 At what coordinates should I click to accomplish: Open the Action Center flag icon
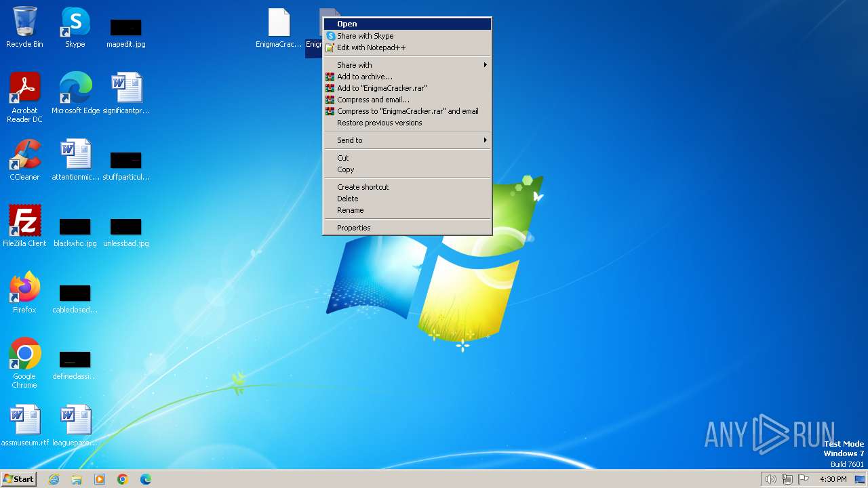coord(804,479)
